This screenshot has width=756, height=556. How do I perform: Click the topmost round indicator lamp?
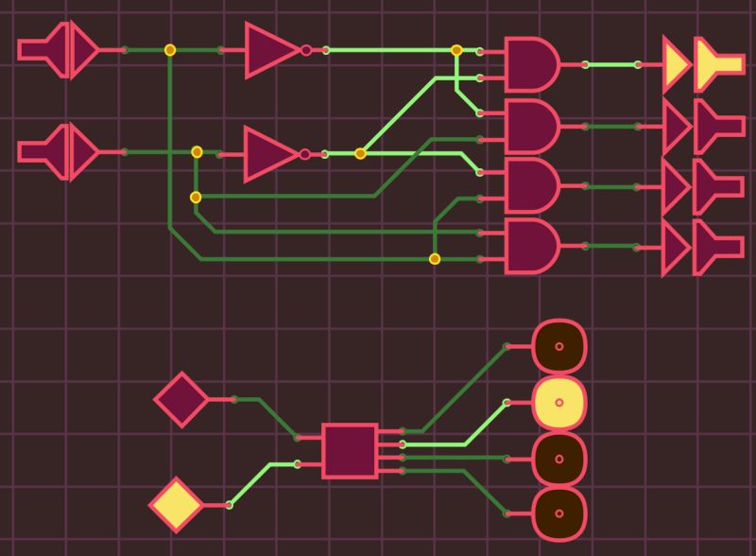[561, 347]
